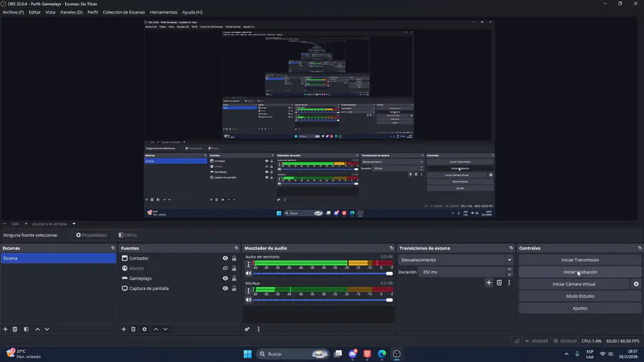Remove selected source with Fuentes trash icon
Viewport: 644px width, 362px height.
click(x=133, y=329)
